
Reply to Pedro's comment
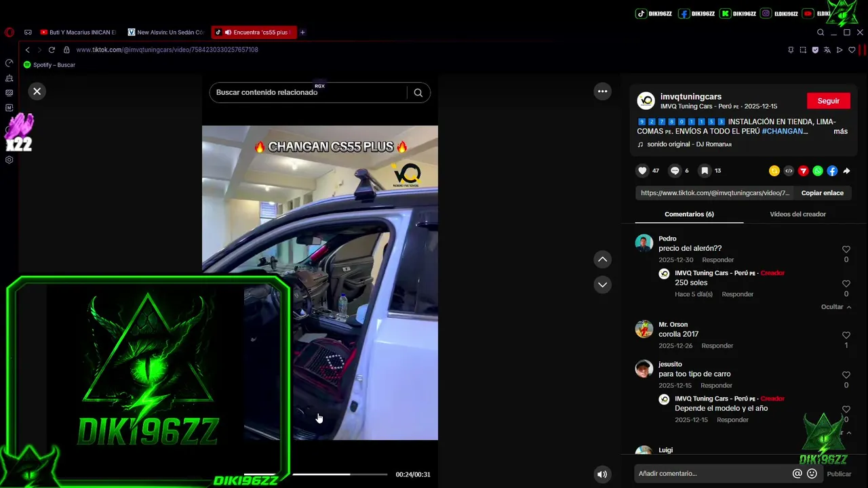point(717,260)
